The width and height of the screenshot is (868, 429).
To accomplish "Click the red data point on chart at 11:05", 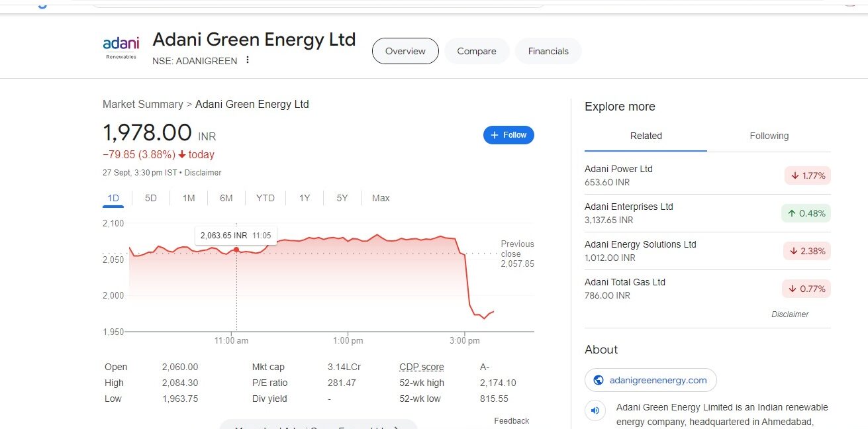I will coord(236,250).
